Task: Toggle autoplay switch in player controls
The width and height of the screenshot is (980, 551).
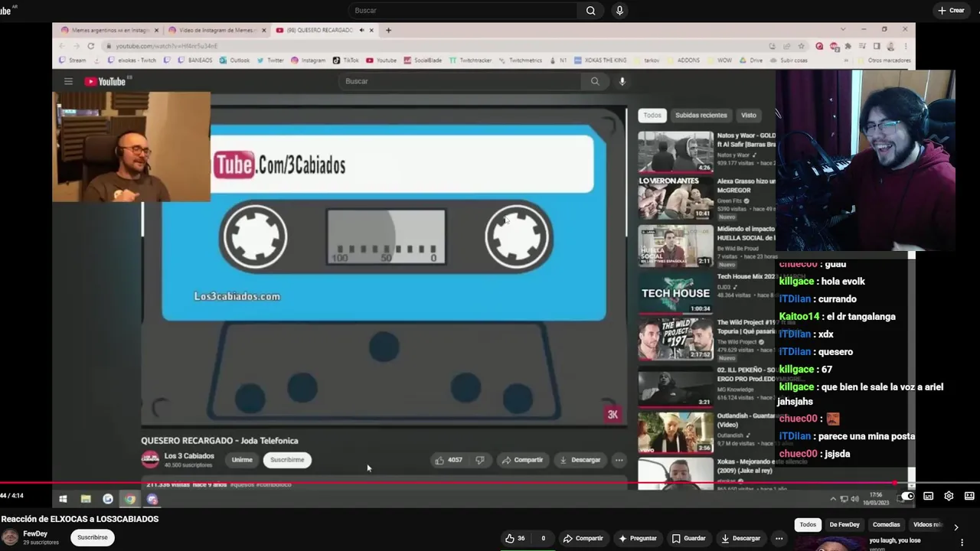Action: (x=907, y=496)
